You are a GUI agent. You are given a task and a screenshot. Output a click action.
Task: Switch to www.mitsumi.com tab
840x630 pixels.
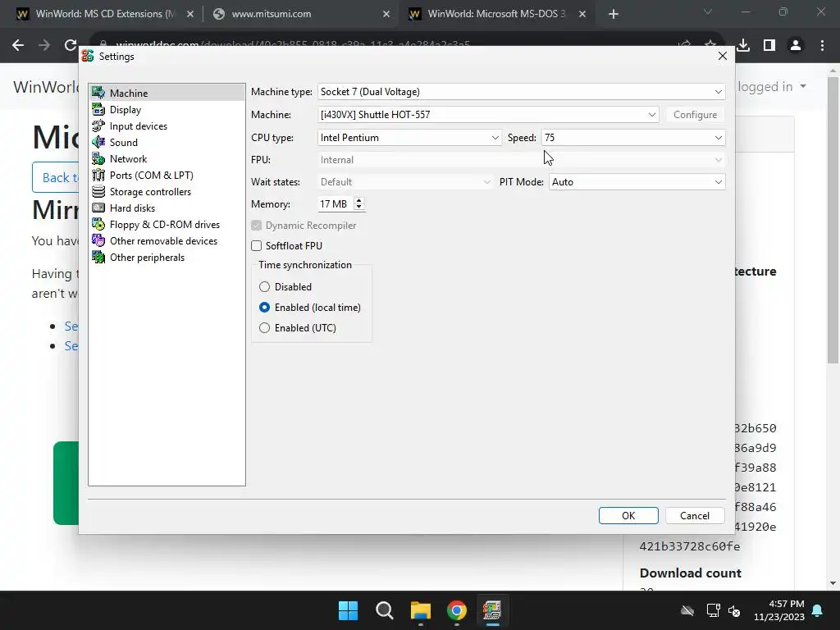301,14
